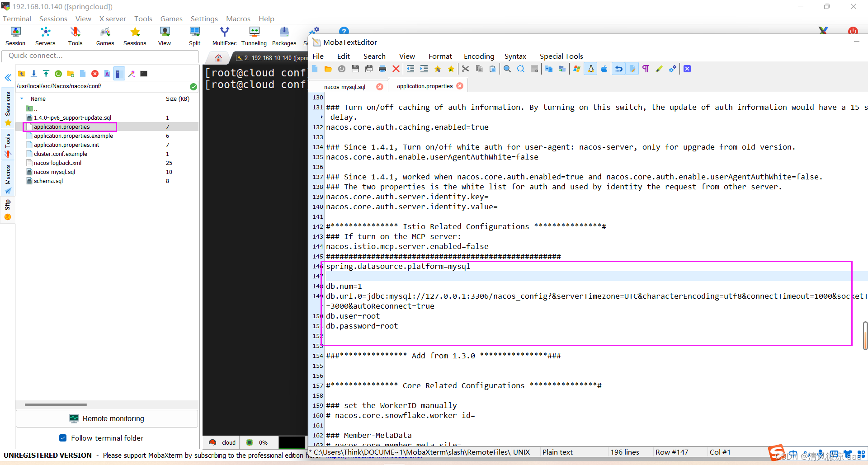This screenshot has height=465, width=868.
Task: Select the home tab in the terminal area
Action: [218, 58]
